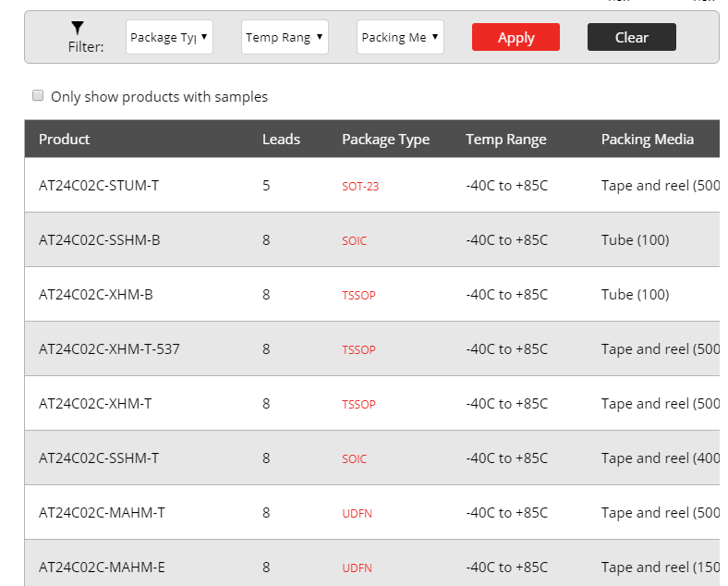Image resolution: width=728 pixels, height=586 pixels.
Task: Open the Packing Media filter dropdown
Action: tap(400, 37)
